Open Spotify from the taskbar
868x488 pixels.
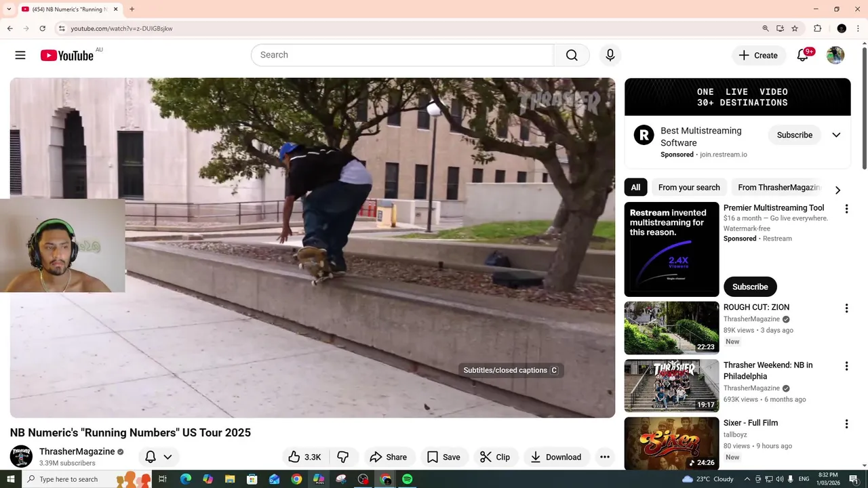pos(407,479)
